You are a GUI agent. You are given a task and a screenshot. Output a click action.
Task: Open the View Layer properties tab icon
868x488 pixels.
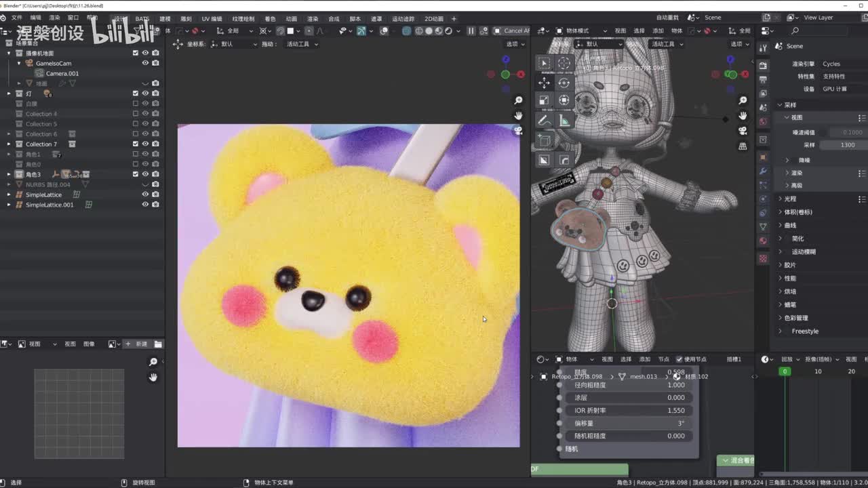763,94
